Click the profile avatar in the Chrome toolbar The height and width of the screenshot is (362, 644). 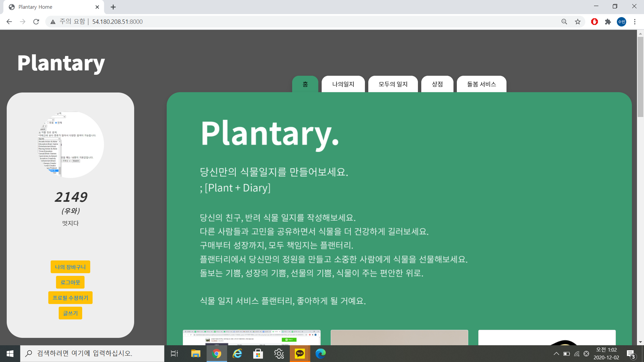tap(621, 22)
